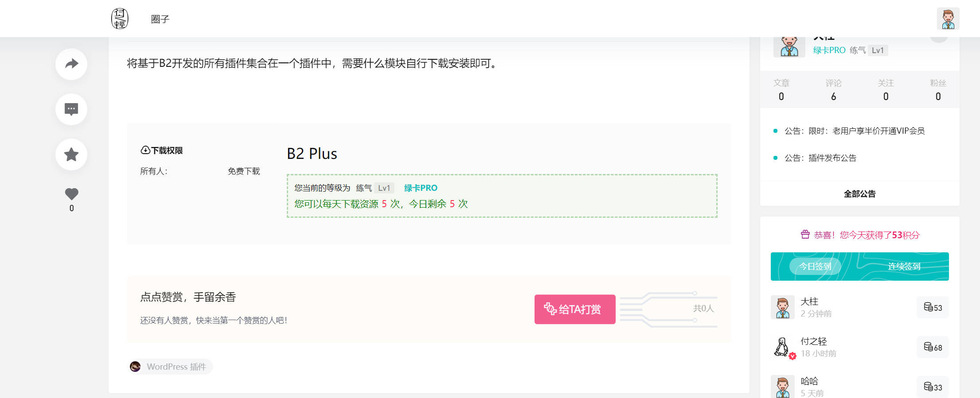Image resolution: width=980 pixels, height=398 pixels.
Task: Click the 绿卡PRO level link in download box
Action: pos(420,188)
